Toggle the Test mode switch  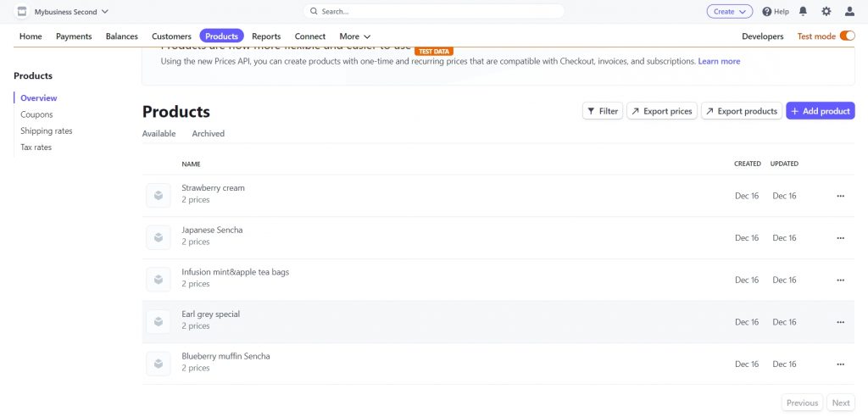847,36
